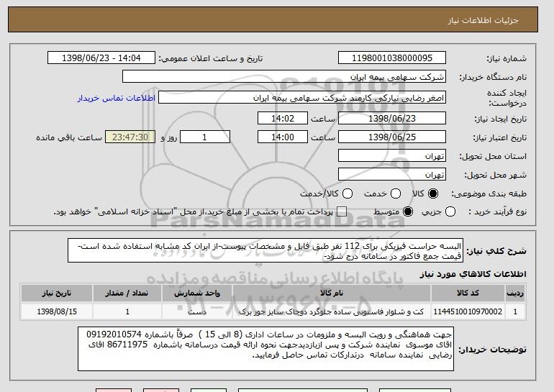Click the buyer organization name field

(284, 77)
